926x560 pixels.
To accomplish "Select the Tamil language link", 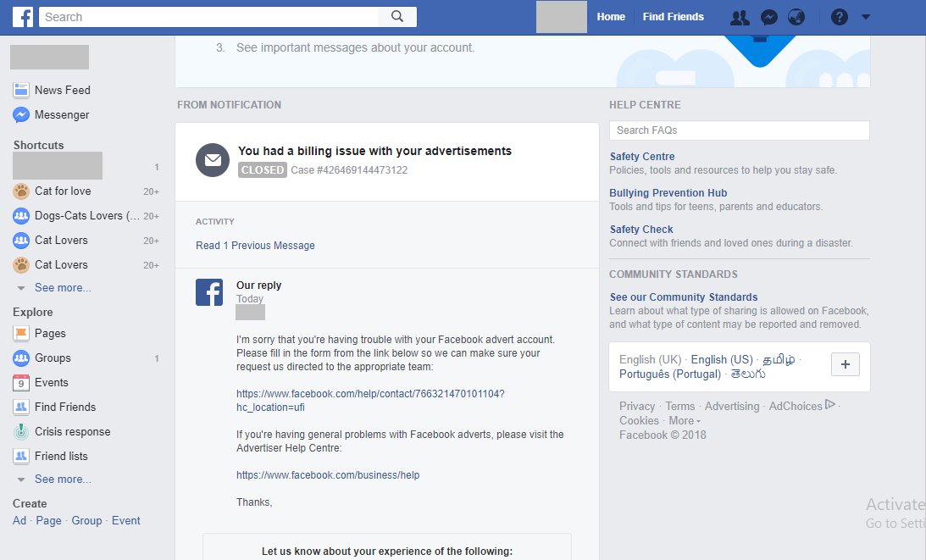I will [779, 360].
